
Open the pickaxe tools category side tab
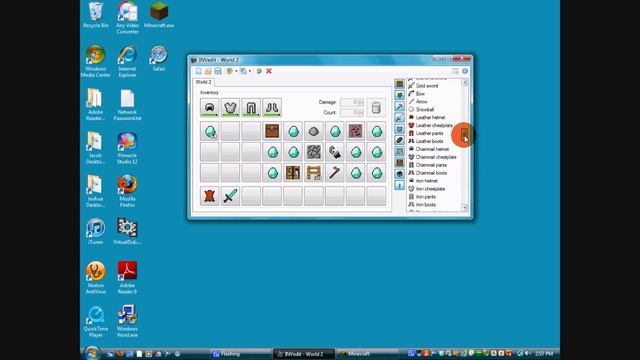[400, 107]
